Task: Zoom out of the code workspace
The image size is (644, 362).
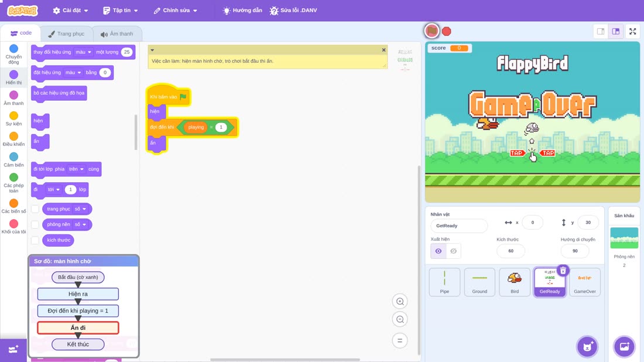Action: coord(400,319)
